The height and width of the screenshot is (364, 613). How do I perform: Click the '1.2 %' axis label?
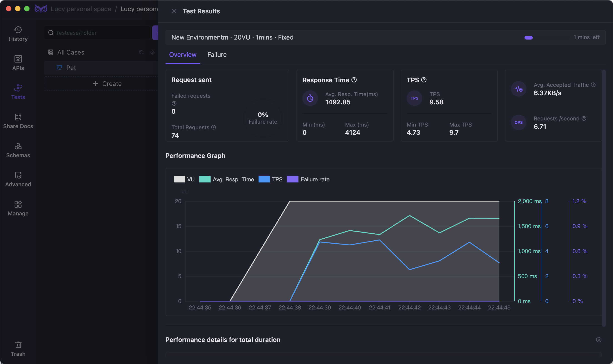pyautogui.click(x=579, y=201)
